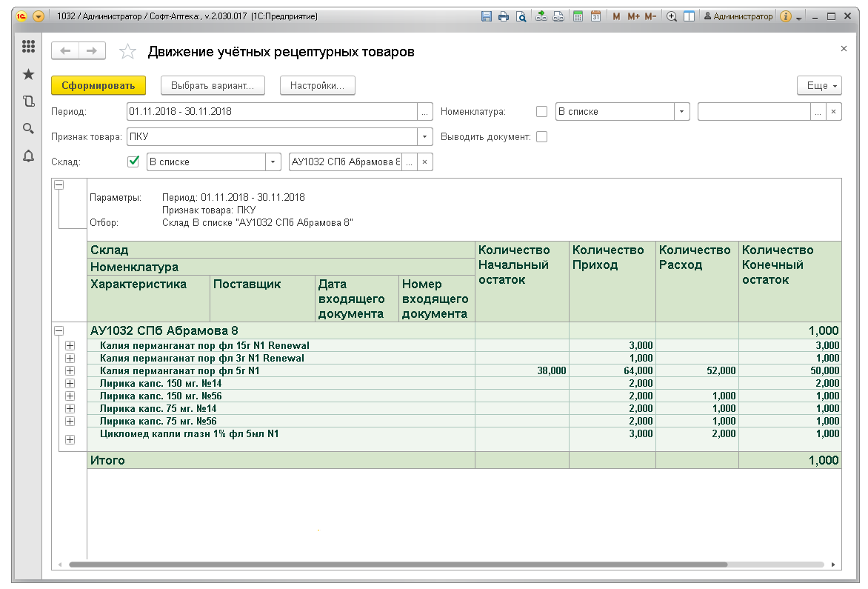Image resolution: width=868 pixels, height=589 pixels.
Task: Open print preview from title toolbar
Action: [521, 16]
